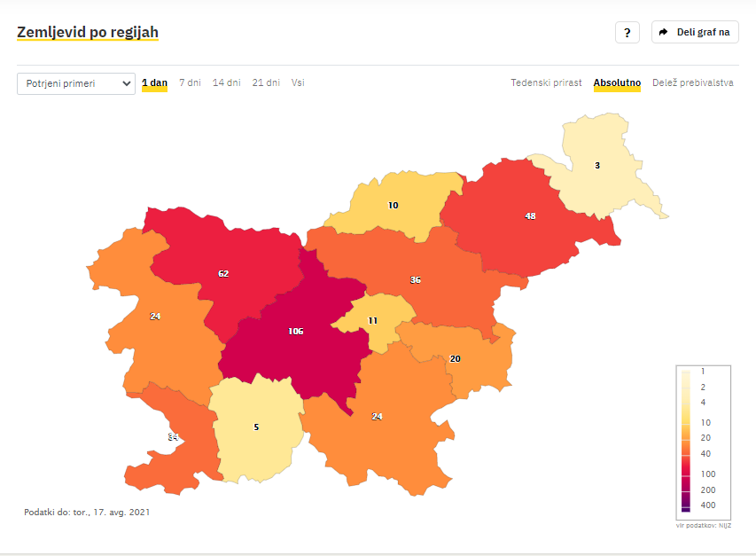756x556 pixels.
Task: Open the question mark help button
Action: click(627, 32)
